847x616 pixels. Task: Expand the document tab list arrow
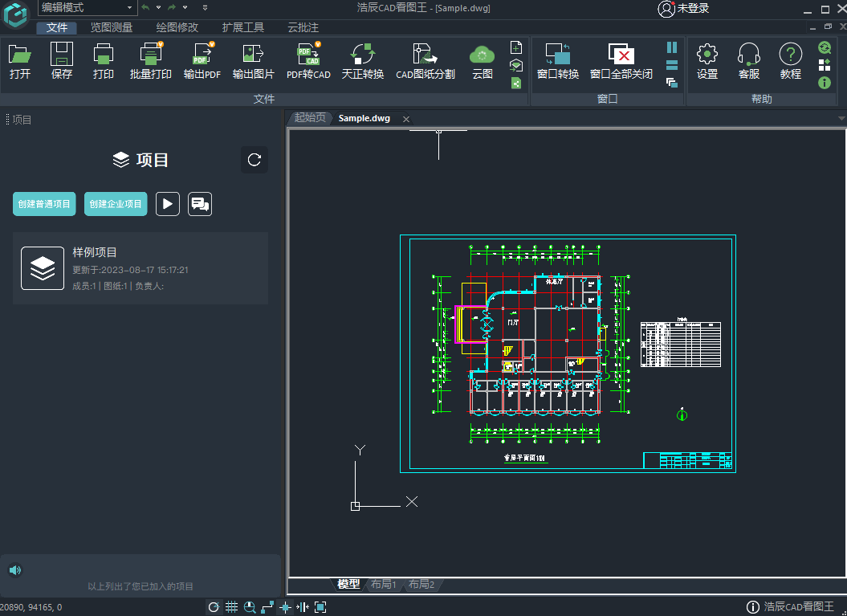[841, 119]
